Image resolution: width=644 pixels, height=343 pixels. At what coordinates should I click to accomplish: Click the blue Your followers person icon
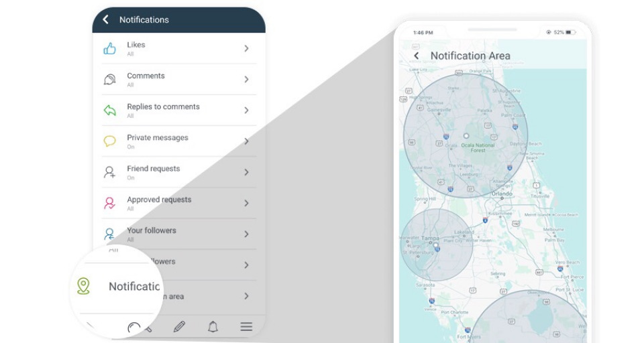click(x=109, y=234)
